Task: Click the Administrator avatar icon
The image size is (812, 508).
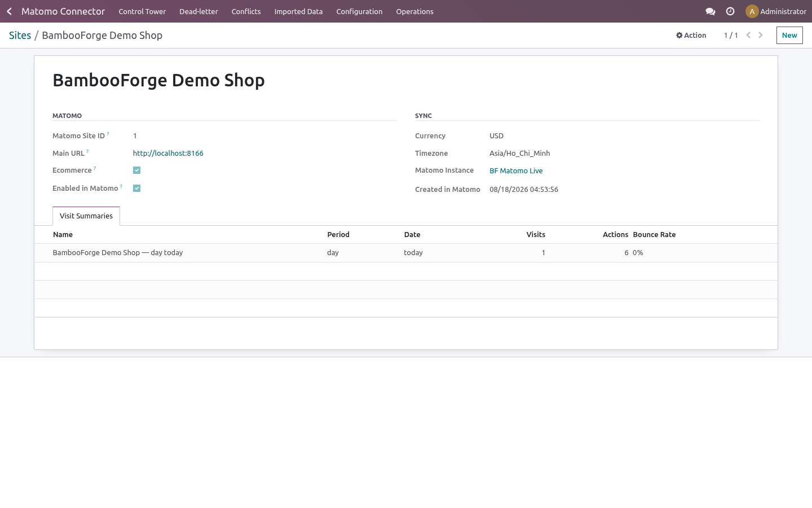Action: [x=752, y=11]
